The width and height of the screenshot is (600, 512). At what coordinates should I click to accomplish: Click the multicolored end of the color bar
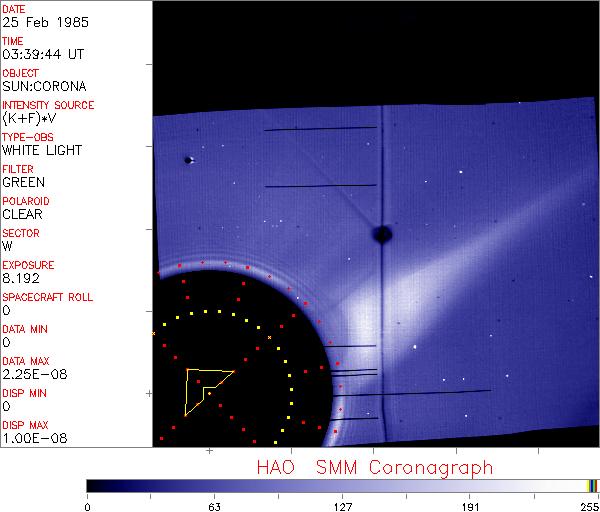click(x=592, y=486)
